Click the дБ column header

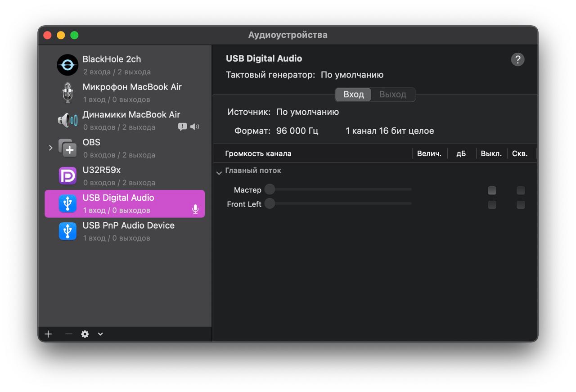click(461, 153)
